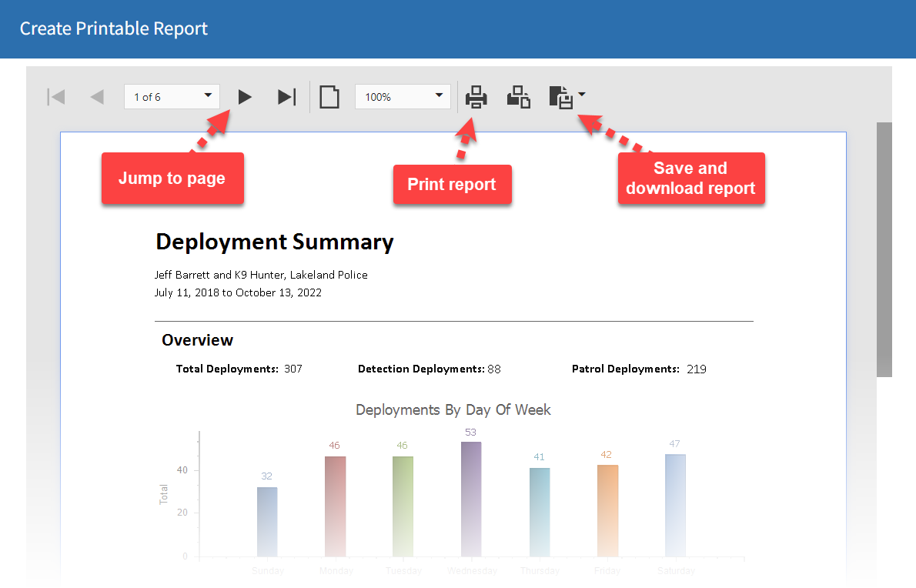Click 'Detection Deployments: 88' value
Viewport: 916px width, 588px height.
pyautogui.click(x=494, y=369)
